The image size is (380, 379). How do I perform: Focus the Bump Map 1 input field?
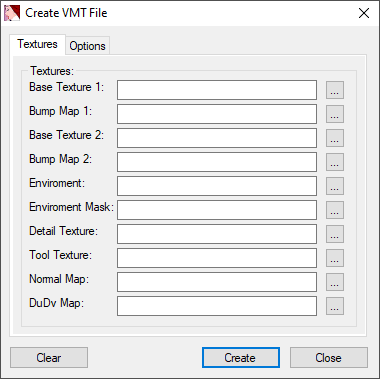pos(217,114)
